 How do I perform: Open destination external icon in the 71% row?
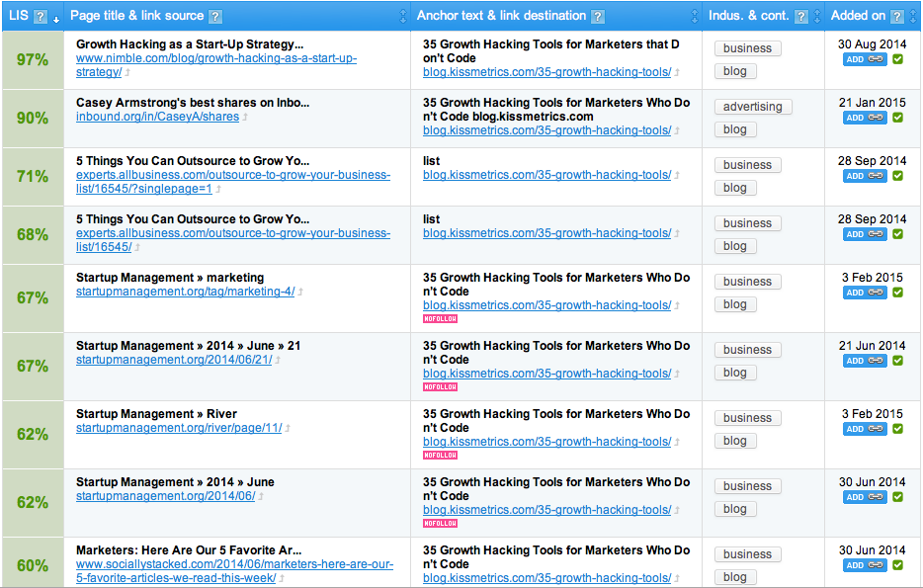(x=677, y=175)
